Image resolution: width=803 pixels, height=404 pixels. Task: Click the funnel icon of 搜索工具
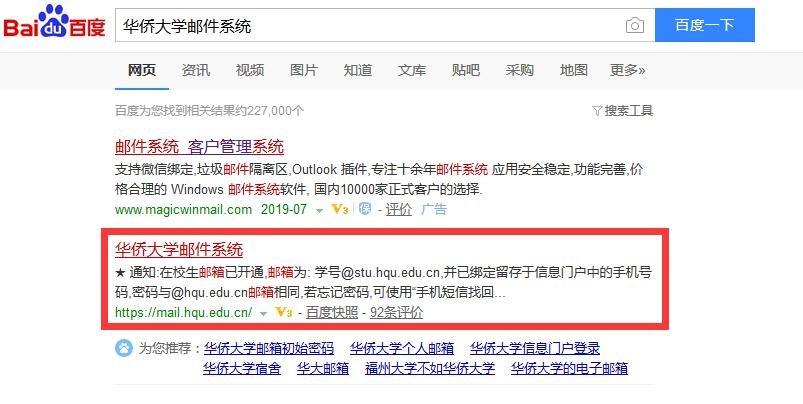pyautogui.click(x=597, y=111)
